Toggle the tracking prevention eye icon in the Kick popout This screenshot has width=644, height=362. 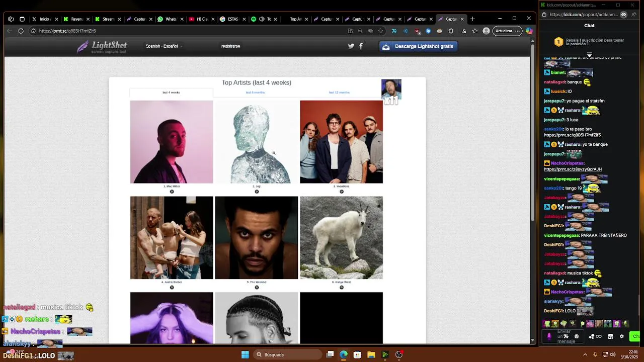coord(623,15)
